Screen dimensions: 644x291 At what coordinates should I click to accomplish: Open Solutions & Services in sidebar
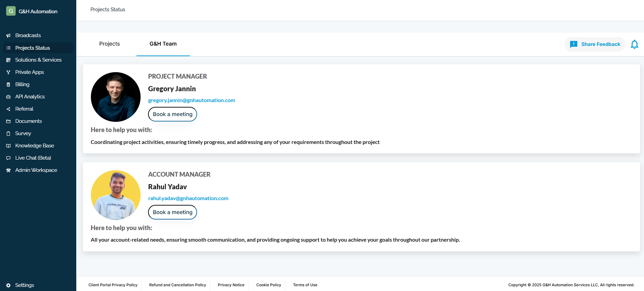tap(38, 60)
